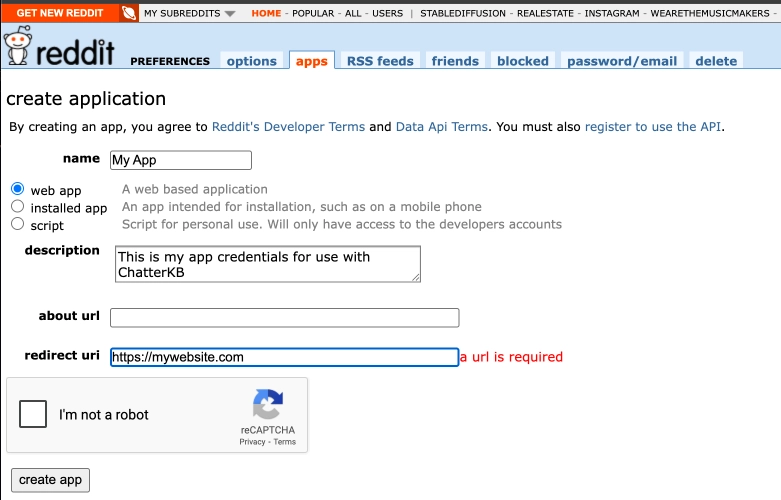This screenshot has height=500, width=781.
Task: Open Reddit's Developer Terms link
Action: coord(288,126)
